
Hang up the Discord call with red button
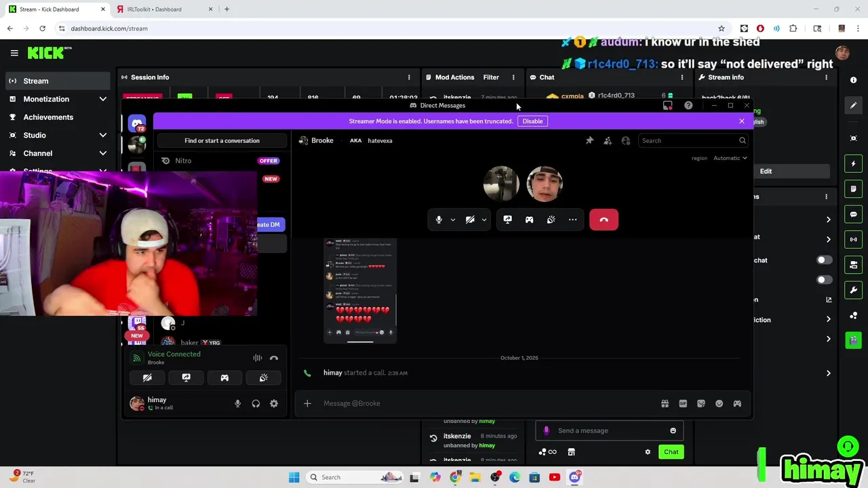tap(604, 220)
